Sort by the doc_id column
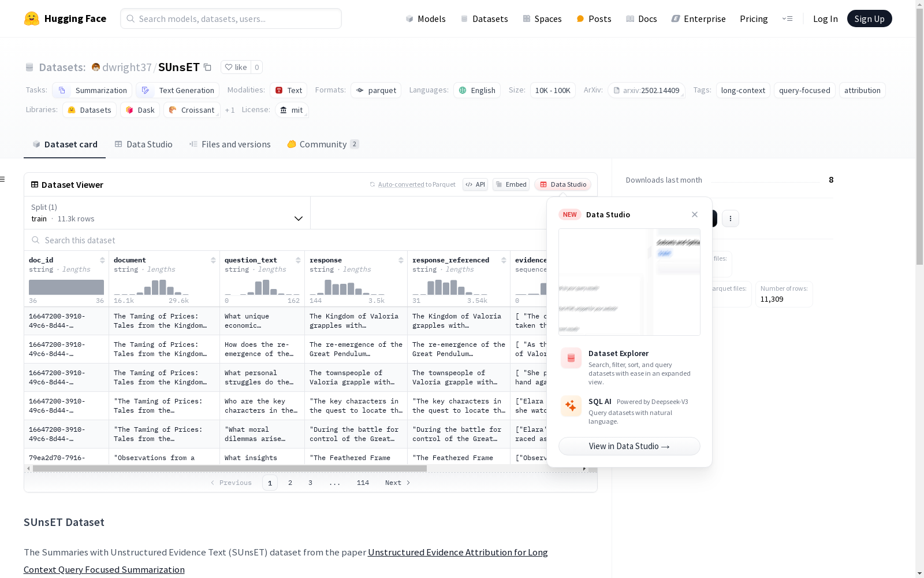The image size is (924, 578). (x=102, y=260)
